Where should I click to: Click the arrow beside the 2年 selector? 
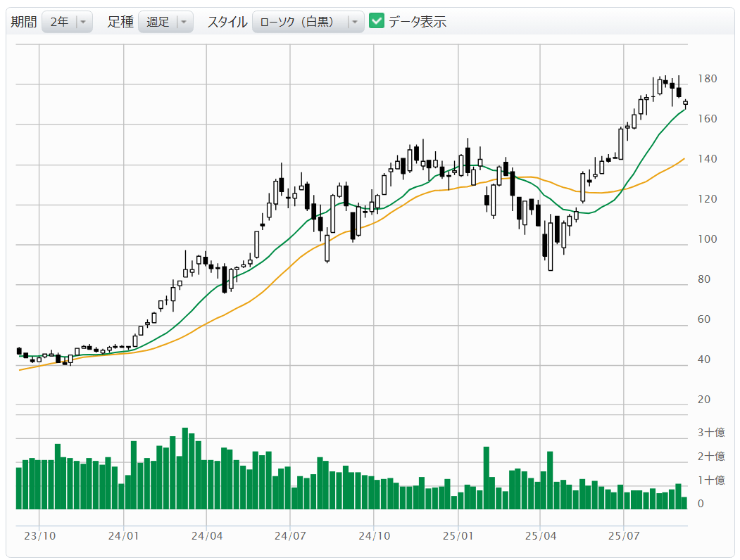click(83, 22)
